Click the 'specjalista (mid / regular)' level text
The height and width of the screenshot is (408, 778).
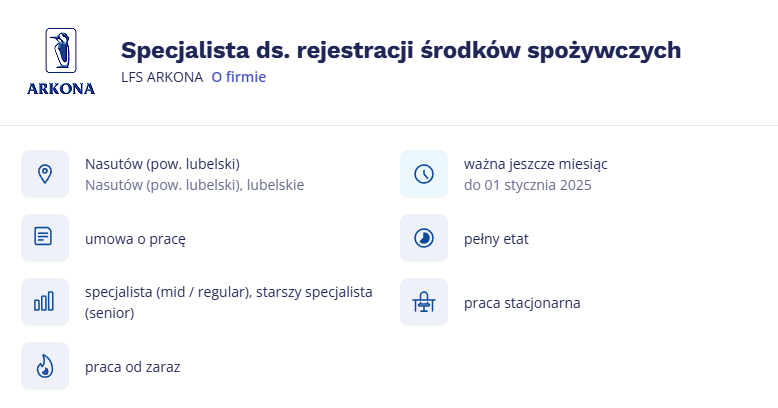168,292
